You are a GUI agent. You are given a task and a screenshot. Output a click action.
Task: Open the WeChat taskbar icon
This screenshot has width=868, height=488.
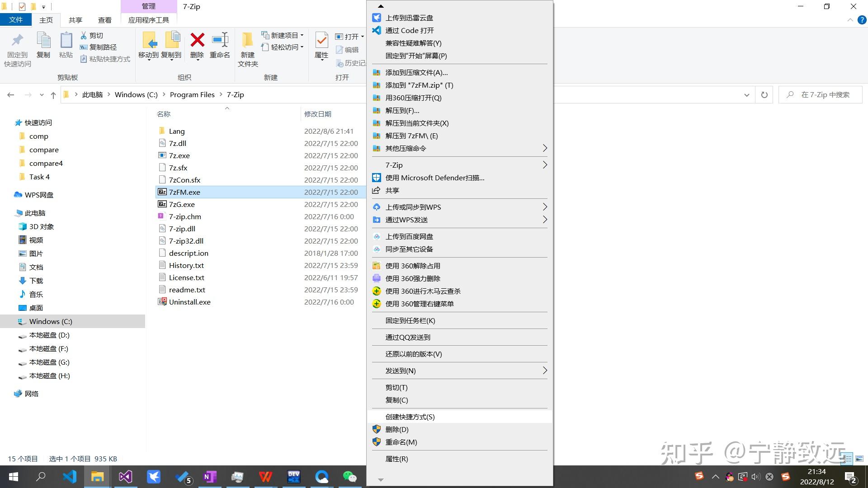[x=350, y=477]
